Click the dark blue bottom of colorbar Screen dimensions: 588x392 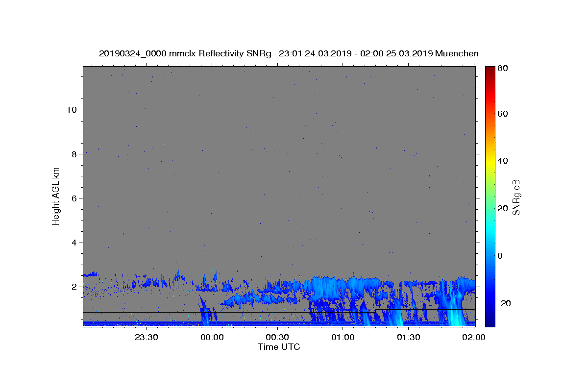[x=490, y=322]
